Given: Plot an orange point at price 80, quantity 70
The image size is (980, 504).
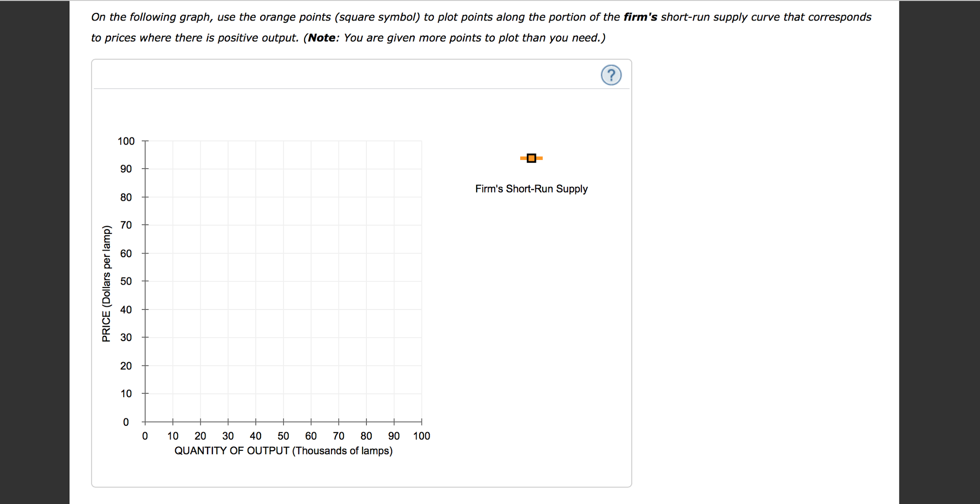Looking at the screenshot, I should [x=339, y=197].
